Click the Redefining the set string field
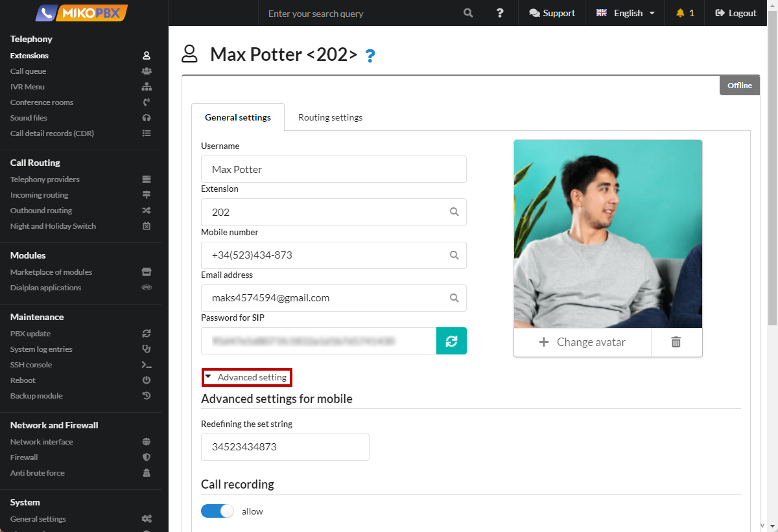Viewport: 778px width, 532px height. [x=285, y=447]
